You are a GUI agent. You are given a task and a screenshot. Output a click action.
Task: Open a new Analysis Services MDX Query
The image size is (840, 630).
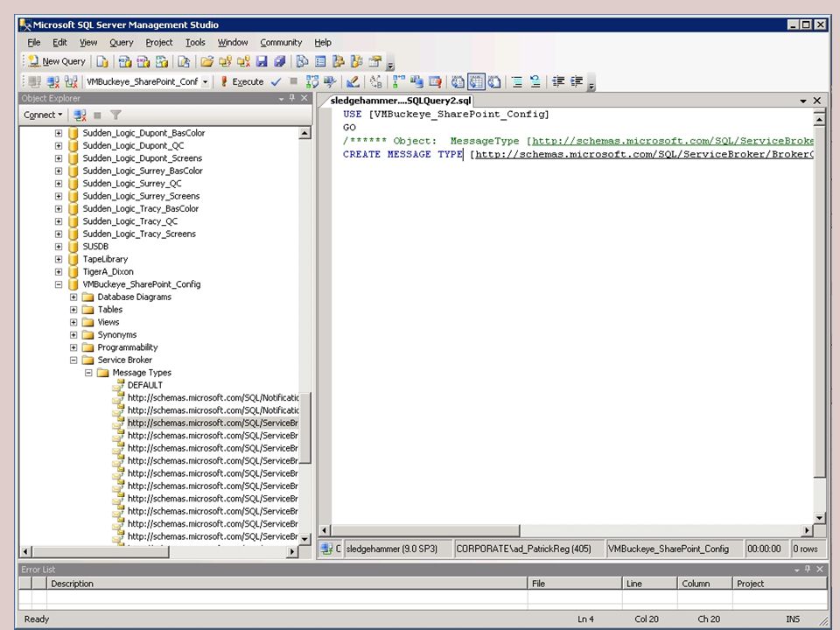pyautogui.click(x=125, y=61)
